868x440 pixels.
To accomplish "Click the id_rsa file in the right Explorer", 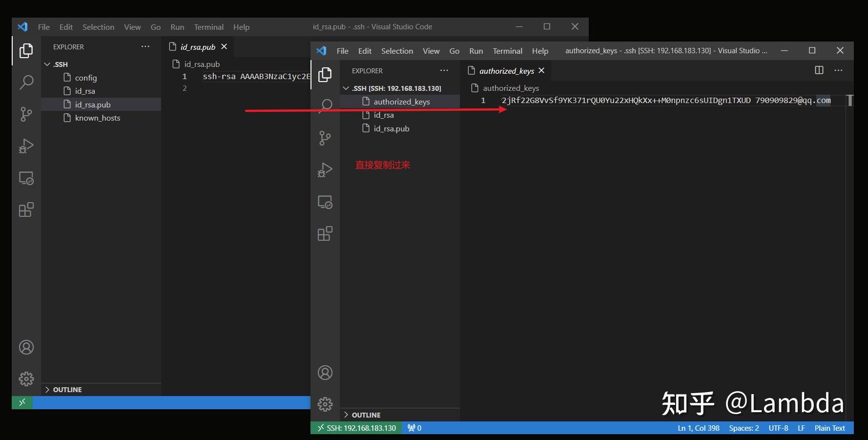I will pyautogui.click(x=384, y=115).
